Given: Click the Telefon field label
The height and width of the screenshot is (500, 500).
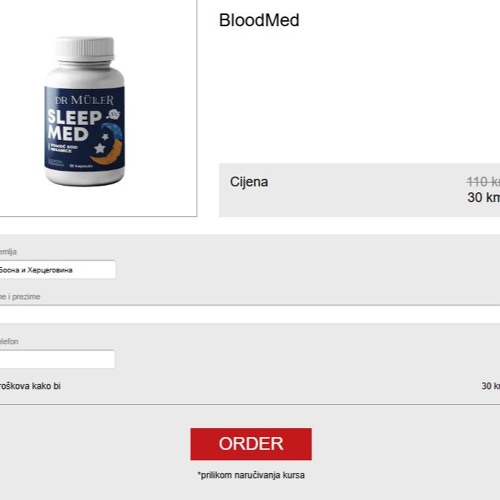Looking at the screenshot, I should 9,341.
